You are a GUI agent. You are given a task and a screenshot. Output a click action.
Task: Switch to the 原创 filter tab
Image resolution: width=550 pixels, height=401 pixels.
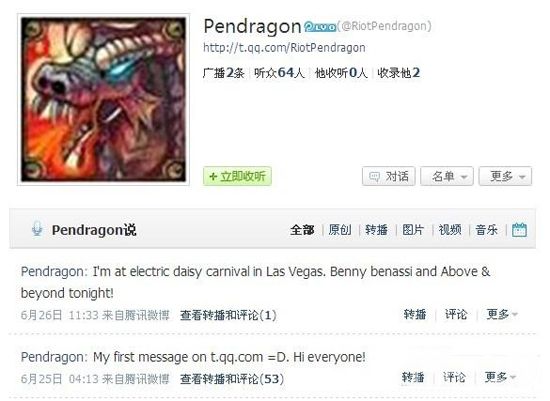tap(340, 230)
